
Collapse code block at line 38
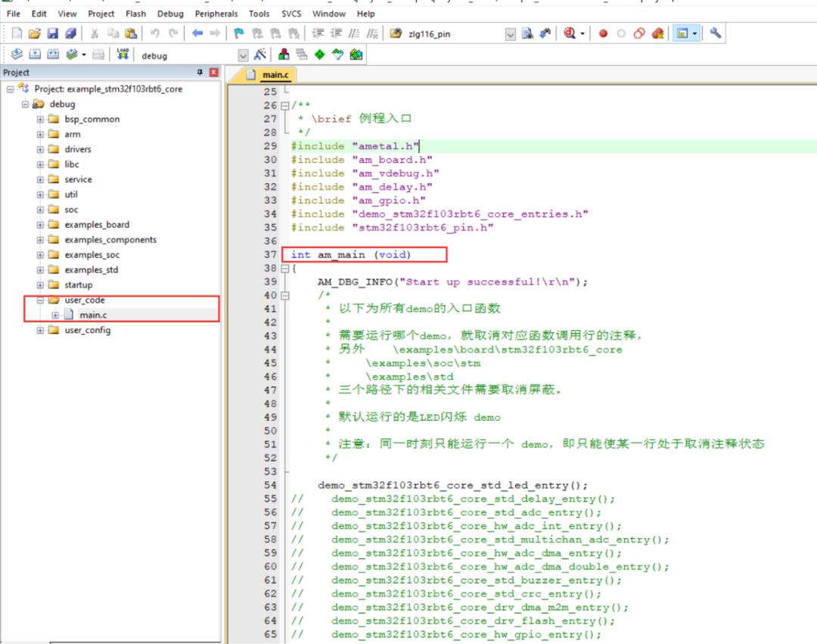tap(284, 269)
